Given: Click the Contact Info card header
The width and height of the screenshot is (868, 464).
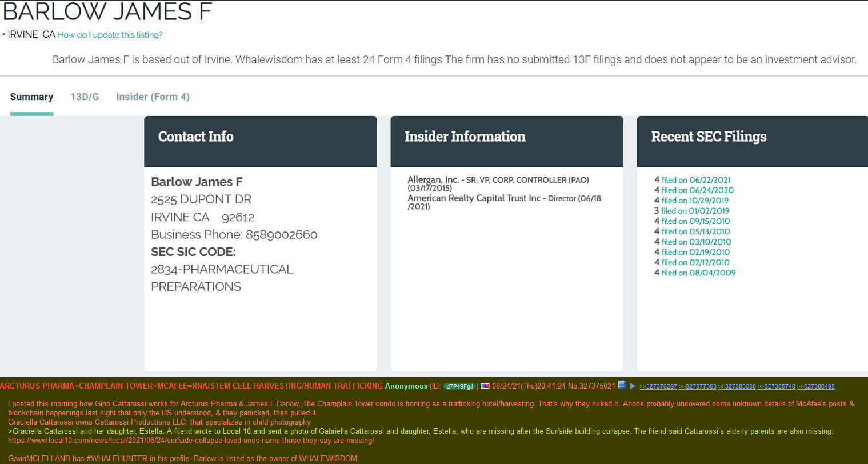Looking at the screenshot, I should coord(261,141).
